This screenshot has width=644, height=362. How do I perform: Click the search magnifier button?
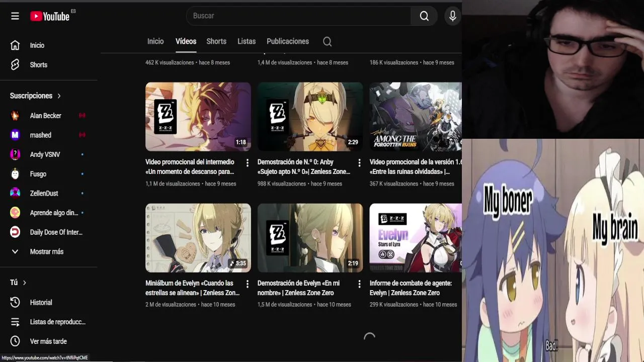pyautogui.click(x=424, y=16)
